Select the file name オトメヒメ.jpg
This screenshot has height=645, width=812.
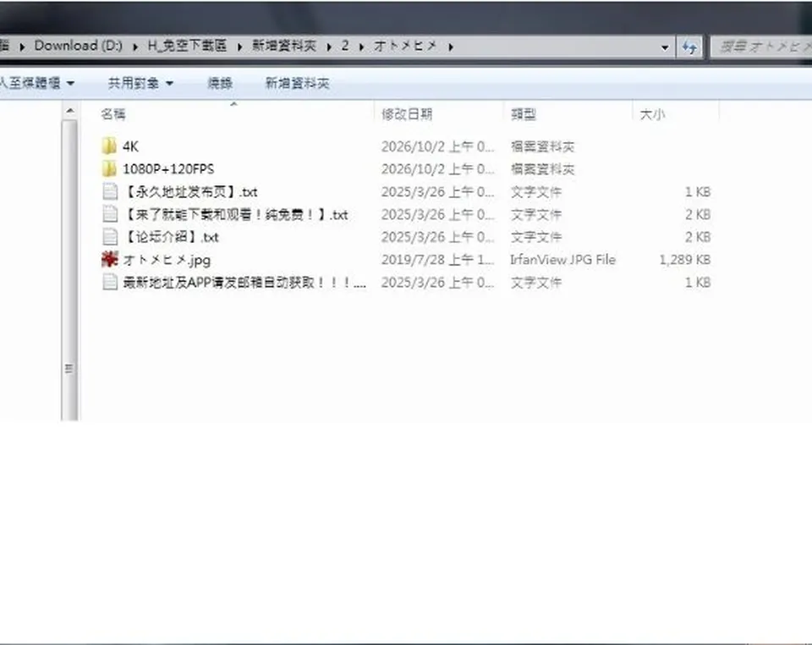(x=167, y=260)
